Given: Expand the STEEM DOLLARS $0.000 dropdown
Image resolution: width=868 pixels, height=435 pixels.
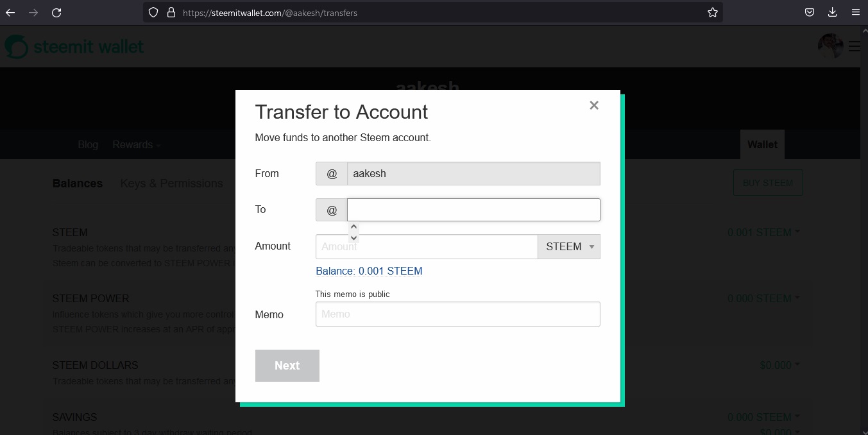Looking at the screenshot, I should (x=779, y=365).
